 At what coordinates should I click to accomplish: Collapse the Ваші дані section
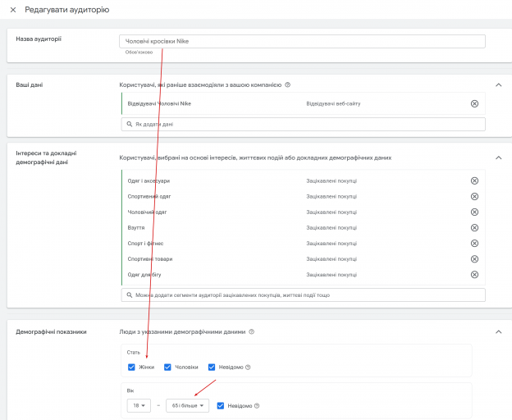(499, 84)
